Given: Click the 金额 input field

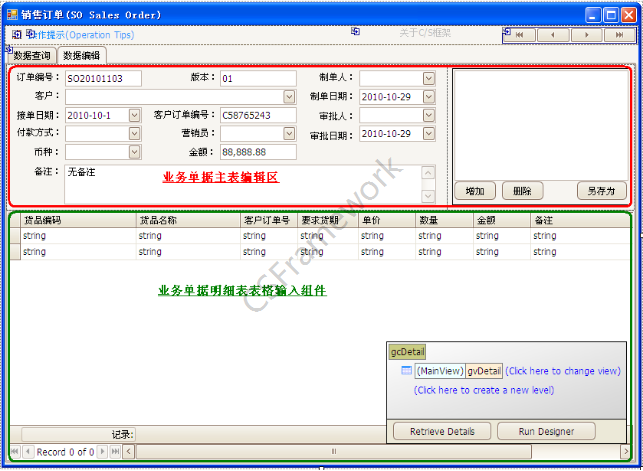Looking at the screenshot, I should [258, 152].
